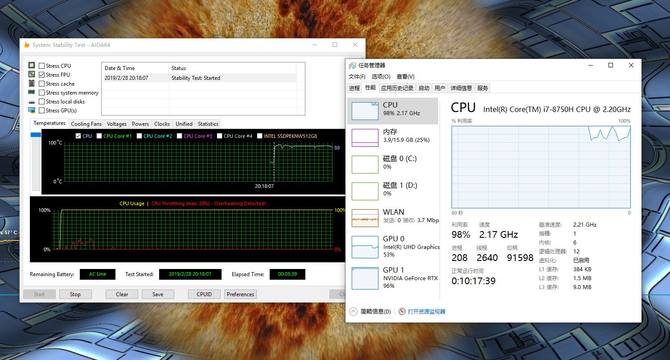Select the GPU 1 NVIDIA GeForce thumbnail
Screen dimensions: 670x360
364,278
